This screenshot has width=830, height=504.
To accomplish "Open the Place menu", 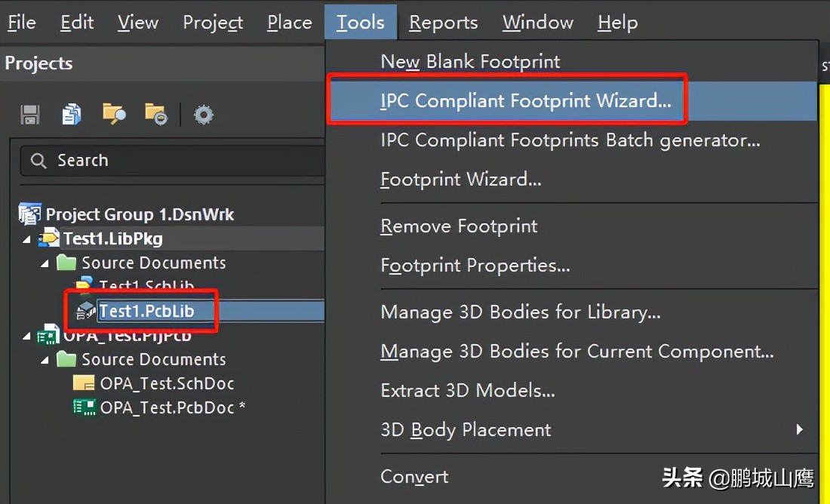I will click(290, 22).
